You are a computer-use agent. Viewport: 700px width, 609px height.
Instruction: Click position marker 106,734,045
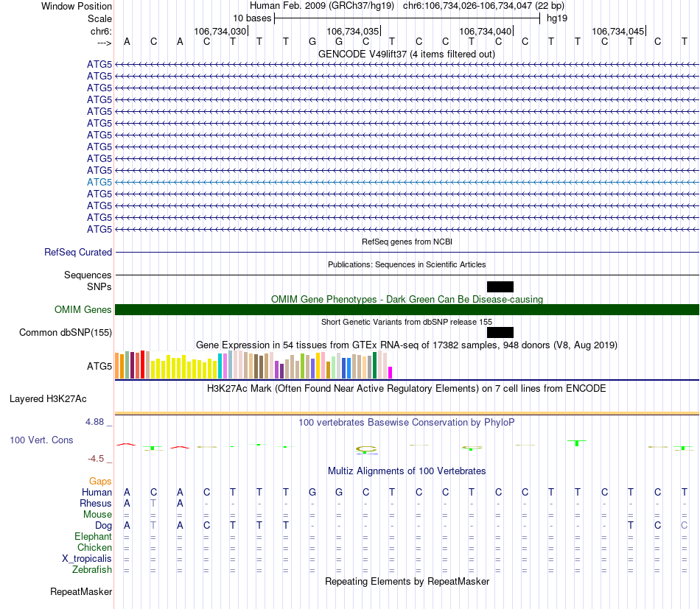[x=618, y=31]
